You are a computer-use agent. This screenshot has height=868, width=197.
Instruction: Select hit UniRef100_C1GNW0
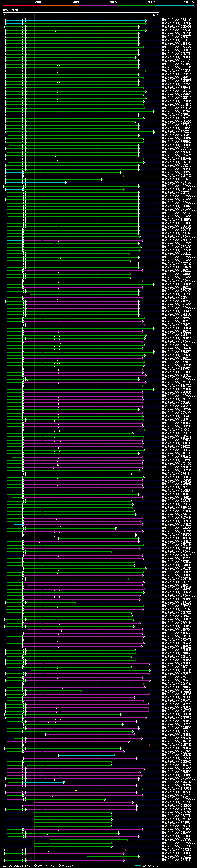pyautogui.click(x=177, y=491)
